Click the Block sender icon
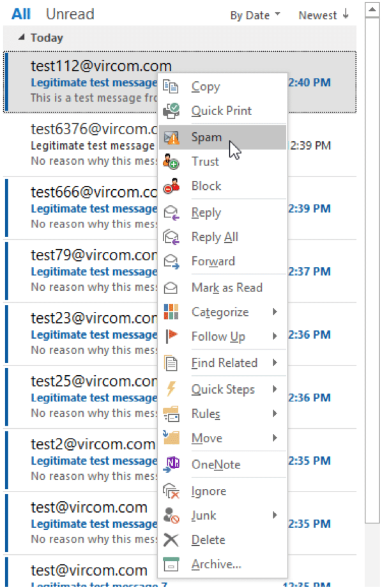Screen dimensions: 382x588 (x=171, y=186)
